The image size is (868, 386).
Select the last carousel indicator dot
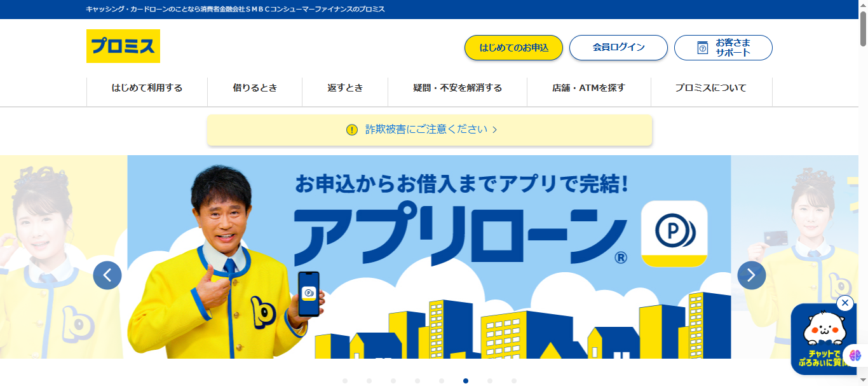coord(514,381)
